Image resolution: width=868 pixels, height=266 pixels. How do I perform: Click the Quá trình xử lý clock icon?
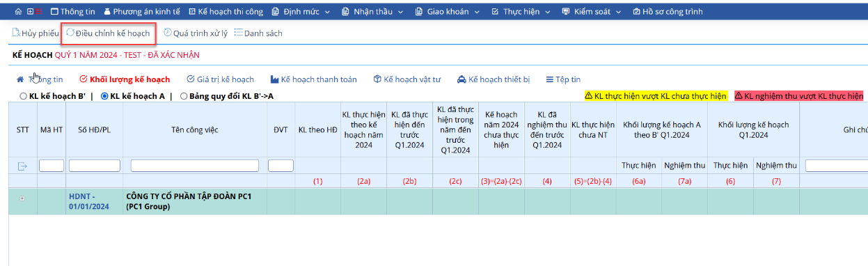point(167,33)
